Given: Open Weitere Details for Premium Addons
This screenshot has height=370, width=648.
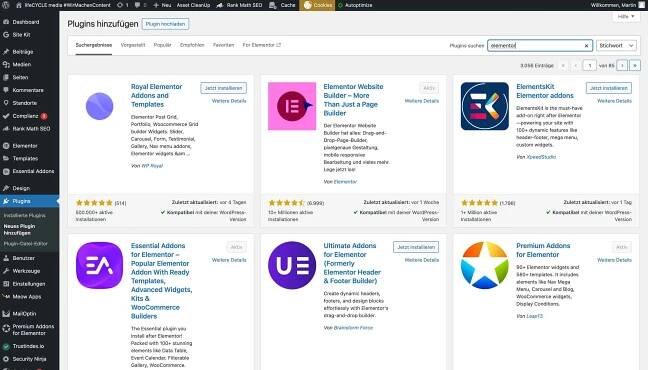Looking at the screenshot, I should coord(614,260).
